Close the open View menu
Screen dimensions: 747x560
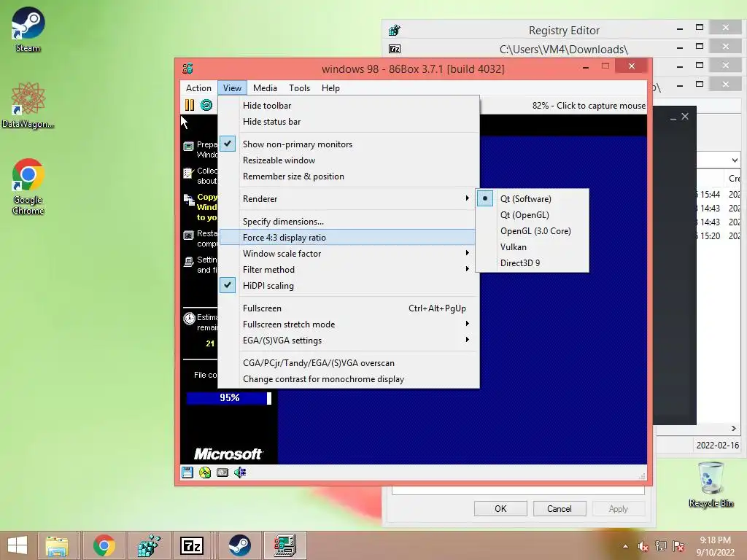coord(232,88)
